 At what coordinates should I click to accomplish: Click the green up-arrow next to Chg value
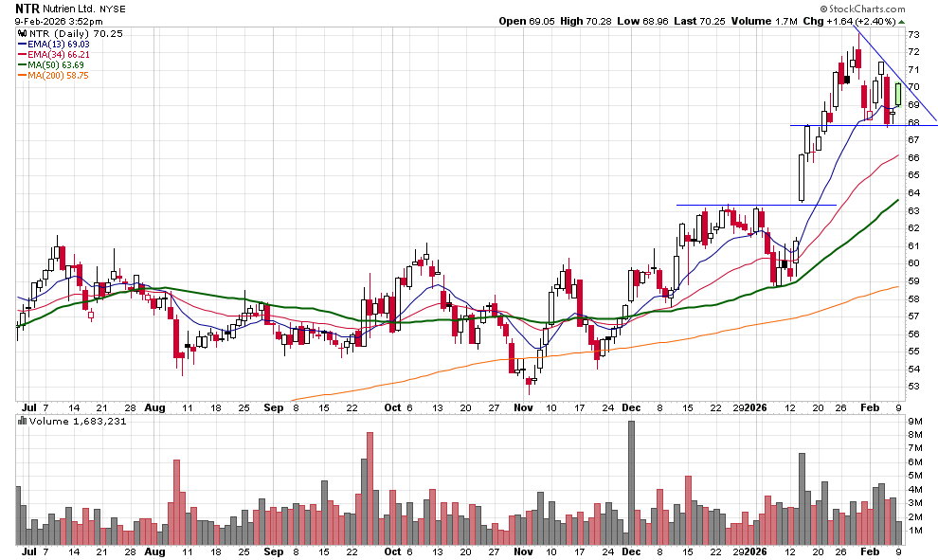pos(904,20)
